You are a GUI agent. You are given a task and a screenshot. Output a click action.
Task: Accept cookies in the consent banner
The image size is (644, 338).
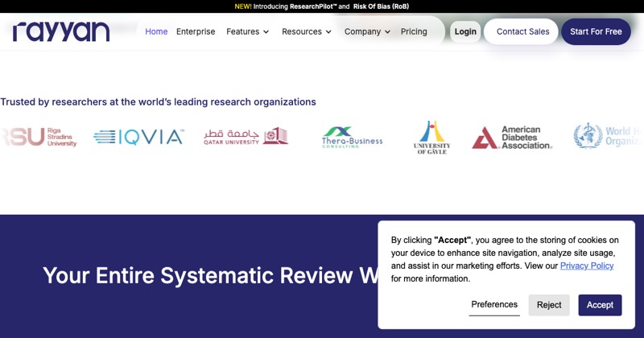click(600, 305)
